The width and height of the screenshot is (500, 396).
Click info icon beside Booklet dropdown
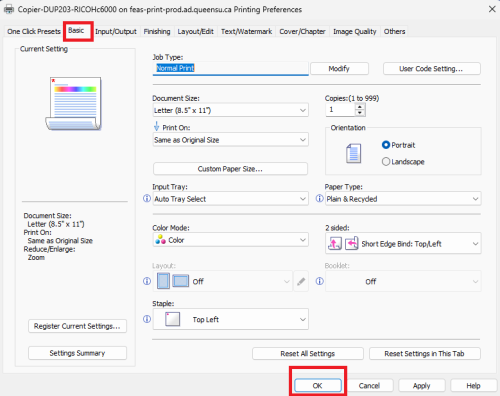[319, 281]
